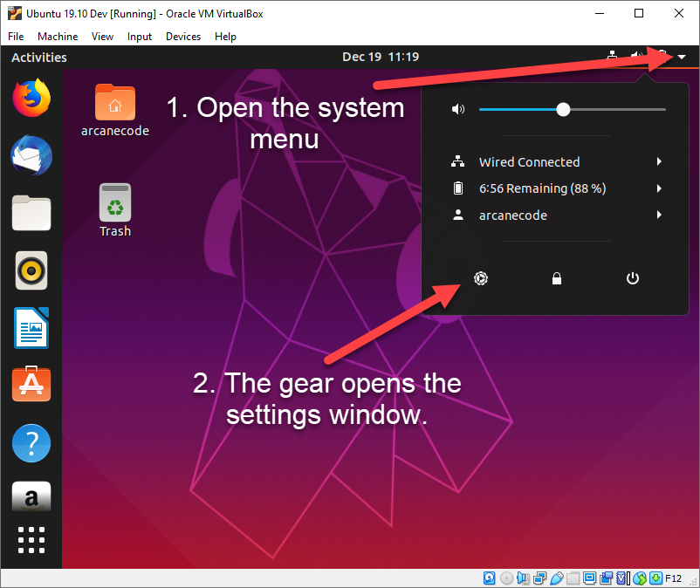The height and width of the screenshot is (588, 700).
Task: Click the speaker icon beside volume slider
Action: click(458, 109)
